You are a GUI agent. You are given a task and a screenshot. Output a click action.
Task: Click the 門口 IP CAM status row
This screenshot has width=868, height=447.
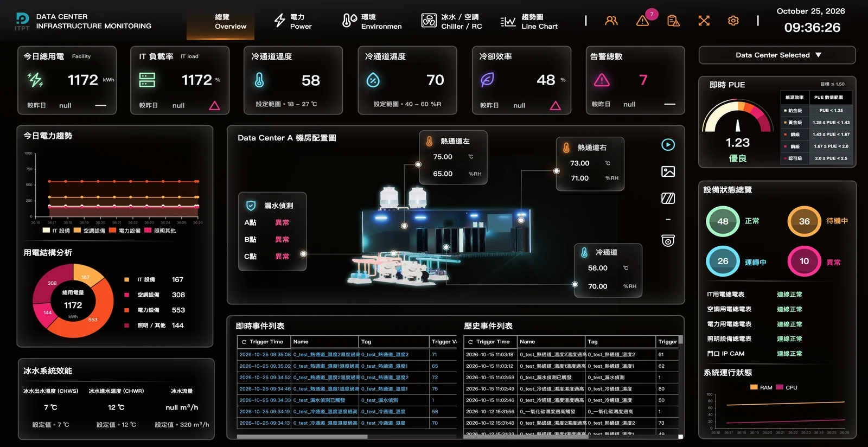click(755, 354)
